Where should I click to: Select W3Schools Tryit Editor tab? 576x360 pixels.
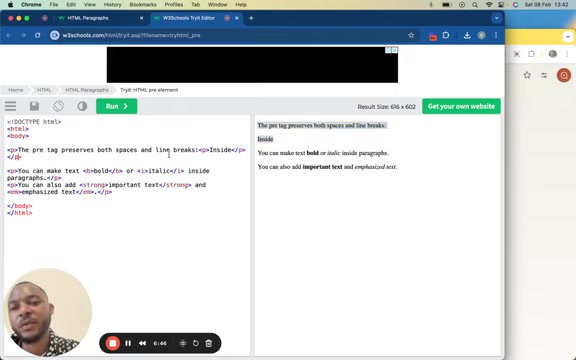pyautogui.click(x=189, y=18)
